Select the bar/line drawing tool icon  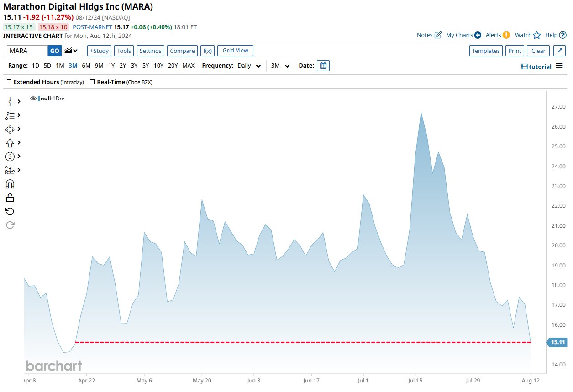coord(10,102)
